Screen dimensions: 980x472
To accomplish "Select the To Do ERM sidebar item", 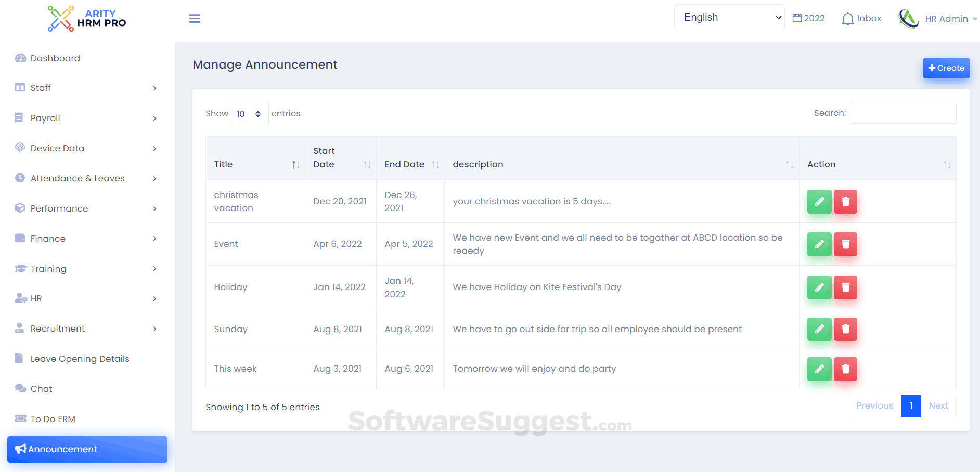I will click(x=51, y=418).
